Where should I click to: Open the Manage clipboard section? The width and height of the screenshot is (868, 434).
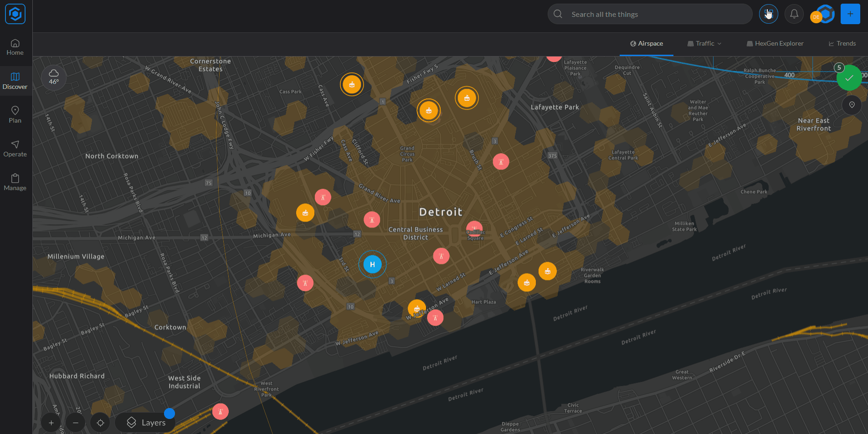point(15,182)
